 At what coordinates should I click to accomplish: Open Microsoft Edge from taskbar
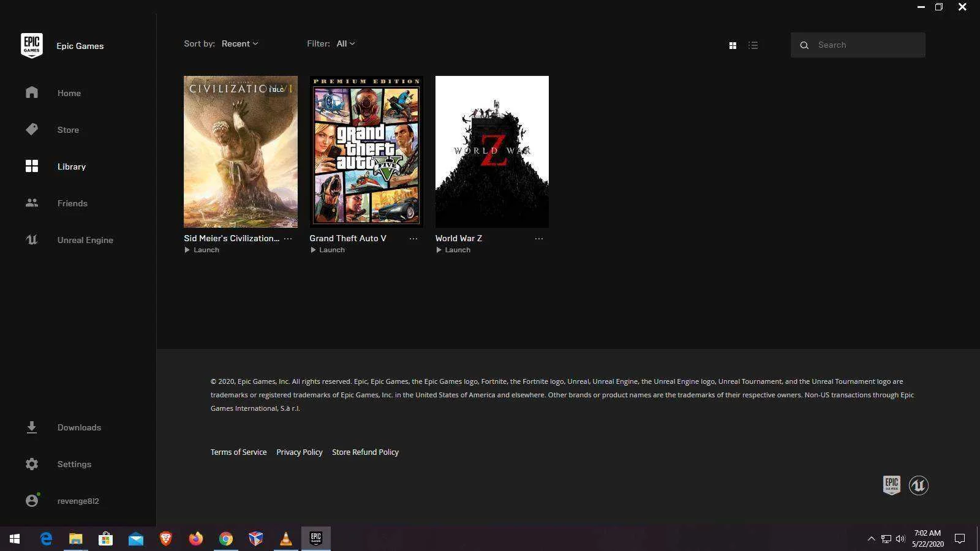click(x=45, y=539)
